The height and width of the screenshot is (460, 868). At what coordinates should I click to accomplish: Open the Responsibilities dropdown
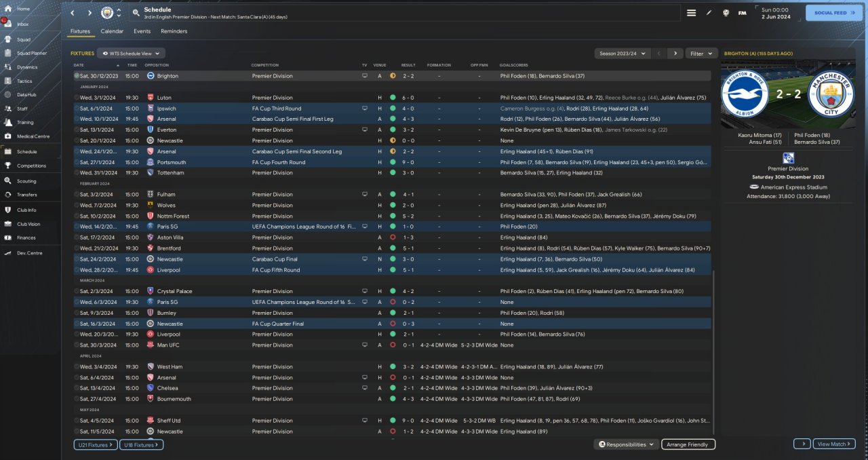(x=627, y=444)
